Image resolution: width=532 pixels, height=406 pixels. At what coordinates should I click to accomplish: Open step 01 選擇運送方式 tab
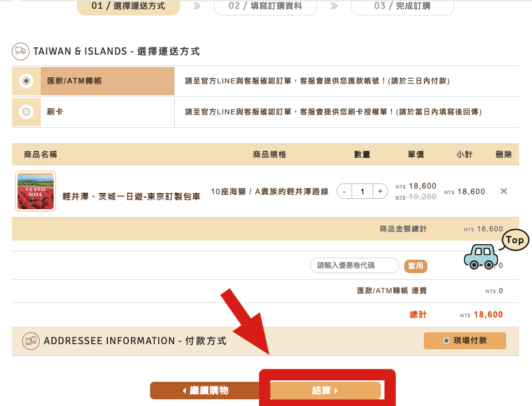(x=128, y=6)
